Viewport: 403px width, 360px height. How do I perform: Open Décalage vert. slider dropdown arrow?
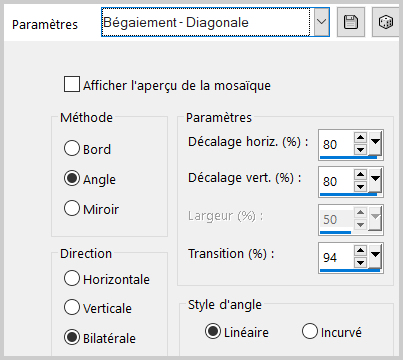(x=375, y=180)
